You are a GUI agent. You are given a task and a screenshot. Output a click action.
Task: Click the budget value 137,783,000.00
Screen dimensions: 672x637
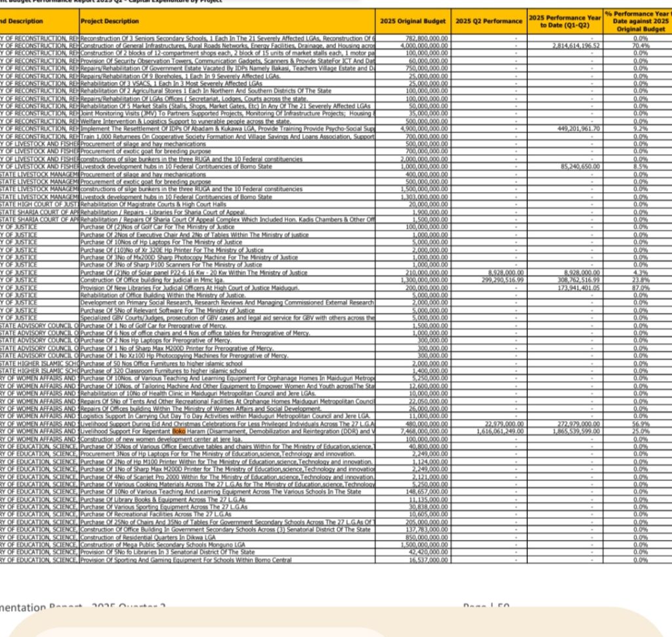427,529
